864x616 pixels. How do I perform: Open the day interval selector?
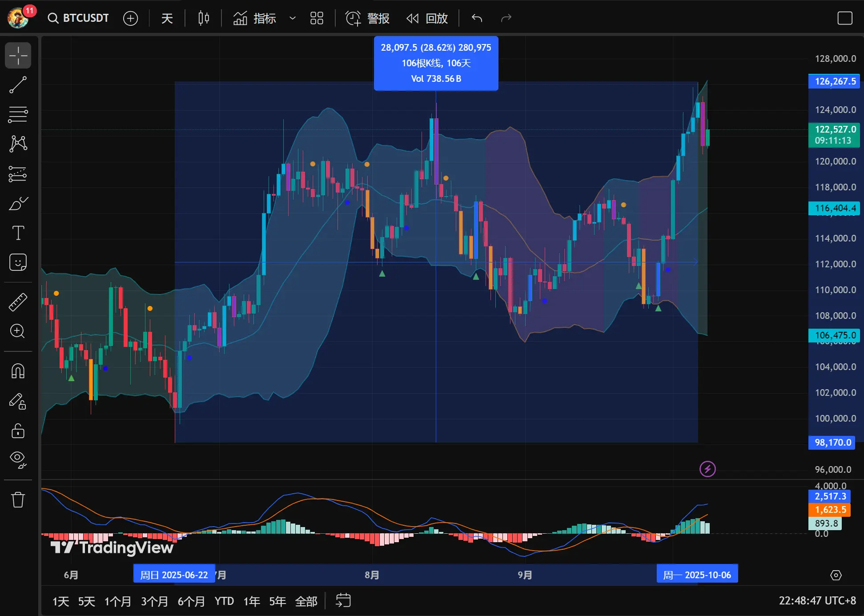coord(167,18)
